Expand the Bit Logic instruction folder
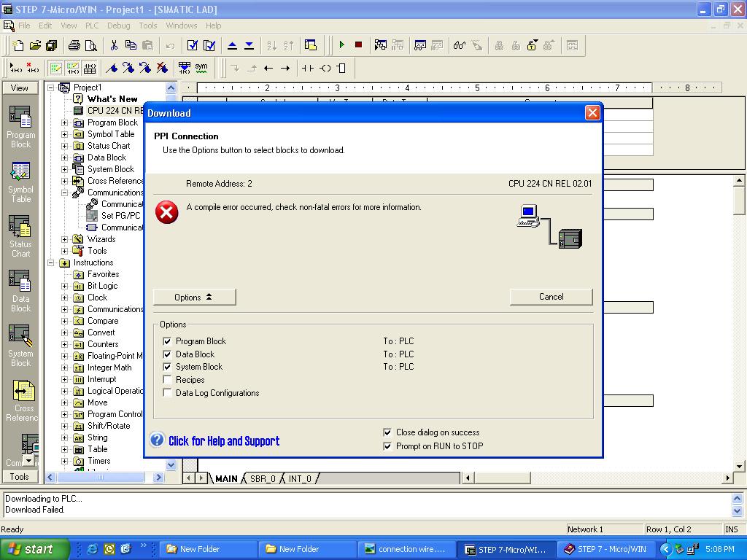The image size is (747, 560). (65, 286)
